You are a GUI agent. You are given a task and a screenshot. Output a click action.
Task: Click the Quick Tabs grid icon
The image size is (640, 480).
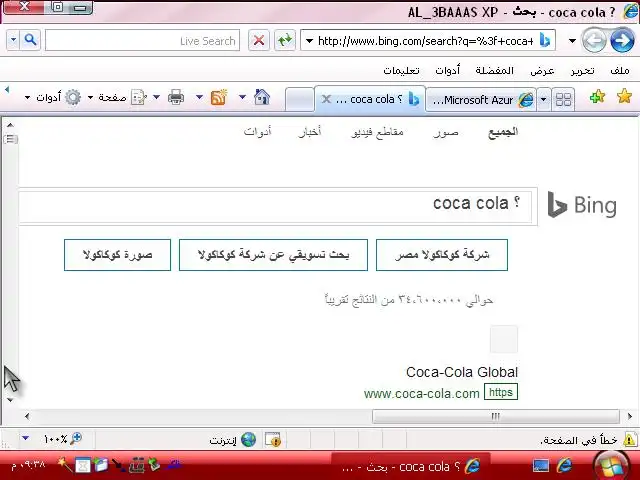pyautogui.click(x=563, y=99)
